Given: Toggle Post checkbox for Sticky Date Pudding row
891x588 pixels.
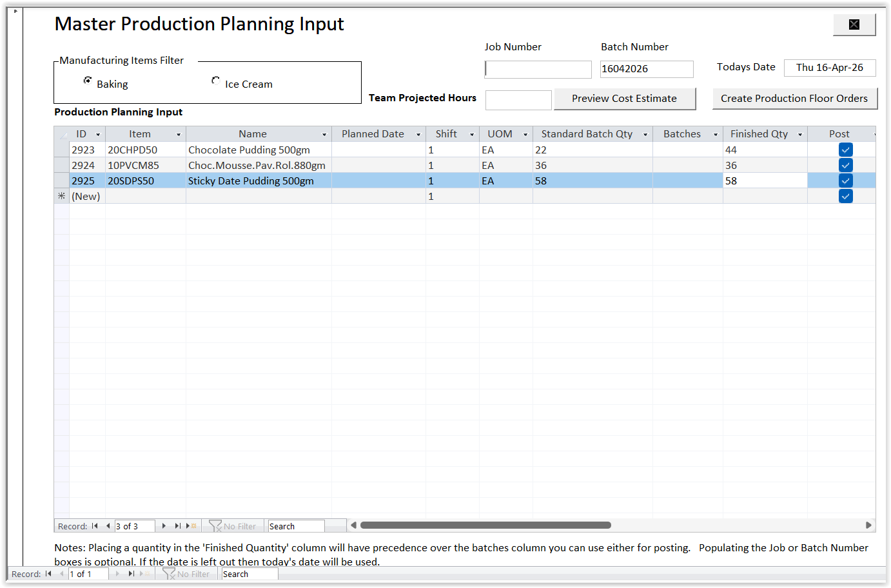Looking at the screenshot, I should (x=845, y=181).
